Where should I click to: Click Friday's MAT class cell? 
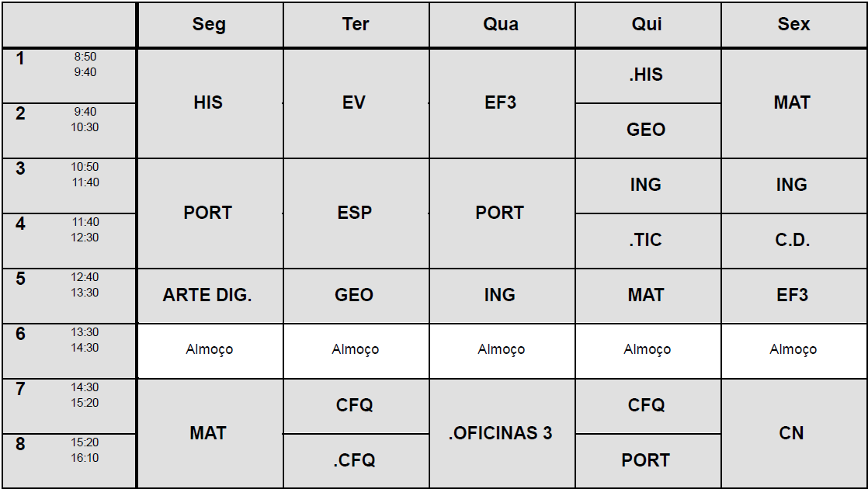793,102
